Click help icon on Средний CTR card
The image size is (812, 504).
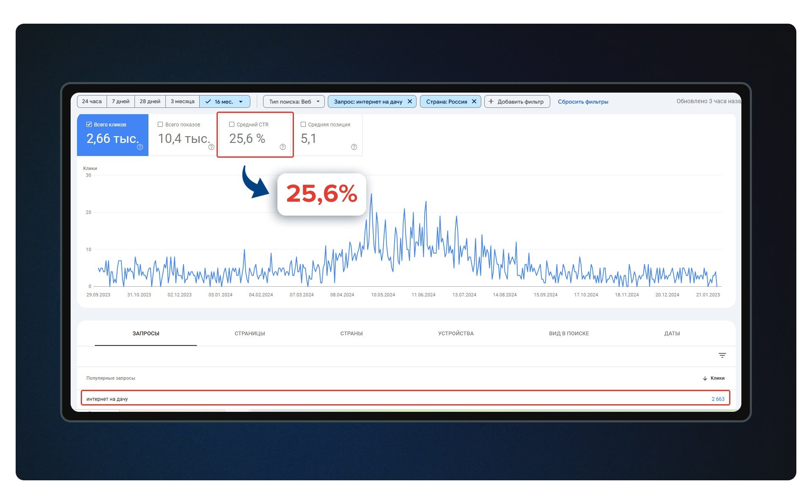click(x=283, y=147)
